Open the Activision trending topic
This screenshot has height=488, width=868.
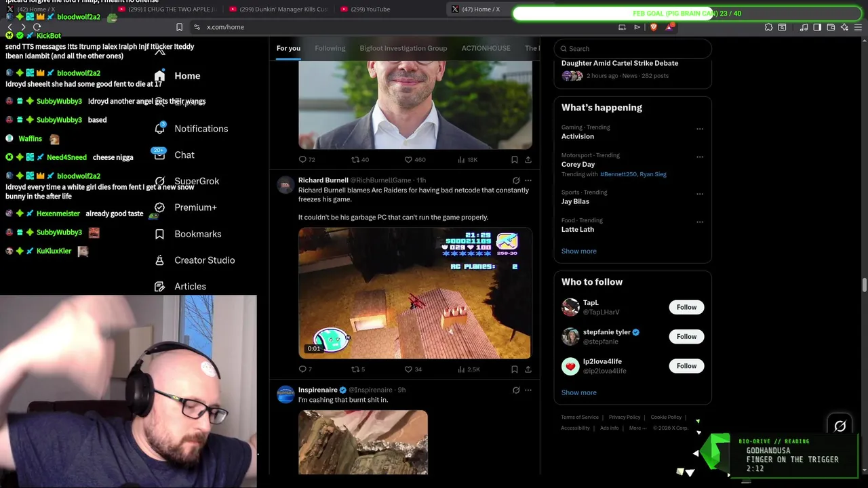tap(578, 137)
